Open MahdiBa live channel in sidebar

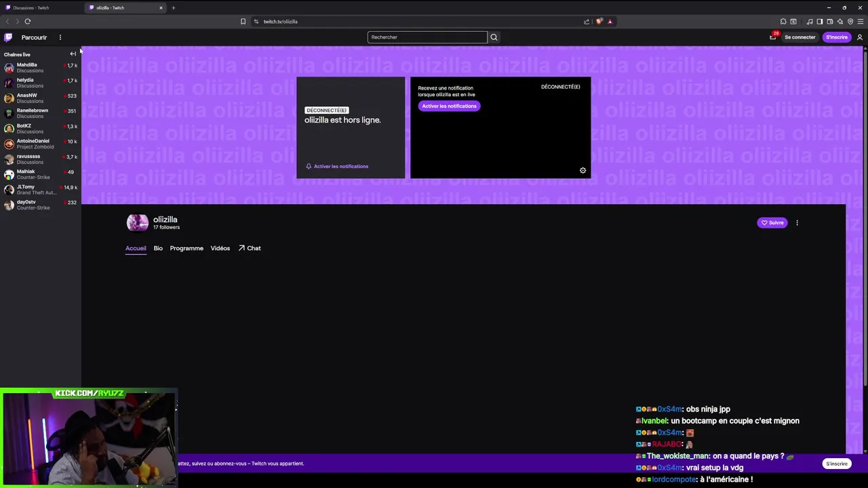(x=41, y=67)
